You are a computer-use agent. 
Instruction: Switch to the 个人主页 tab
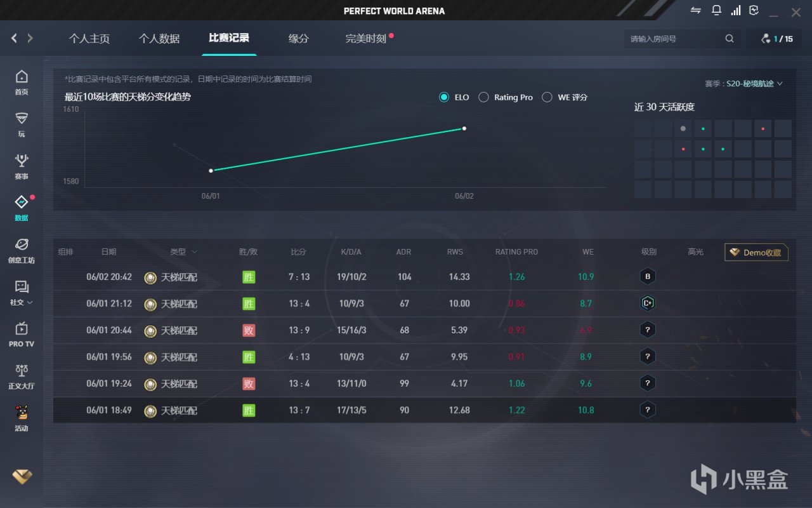(89, 39)
